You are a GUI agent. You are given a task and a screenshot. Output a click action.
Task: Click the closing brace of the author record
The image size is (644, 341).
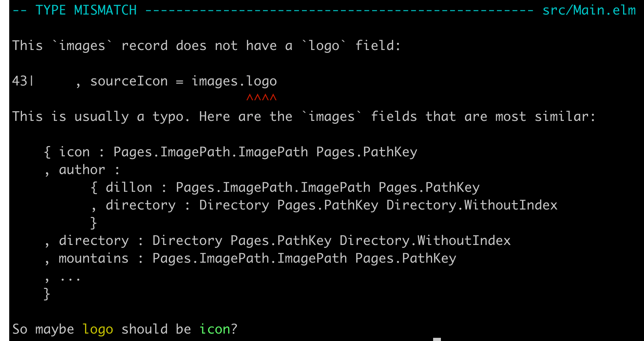(94, 223)
